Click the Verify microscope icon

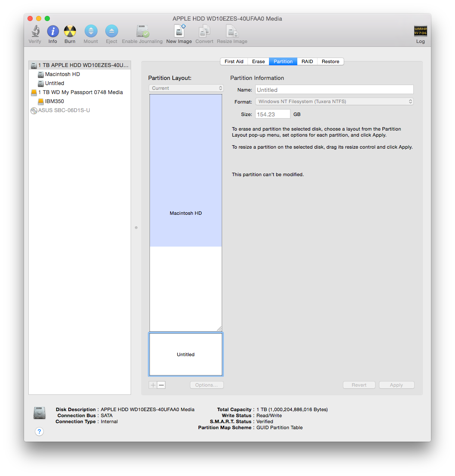pyautogui.click(x=35, y=31)
